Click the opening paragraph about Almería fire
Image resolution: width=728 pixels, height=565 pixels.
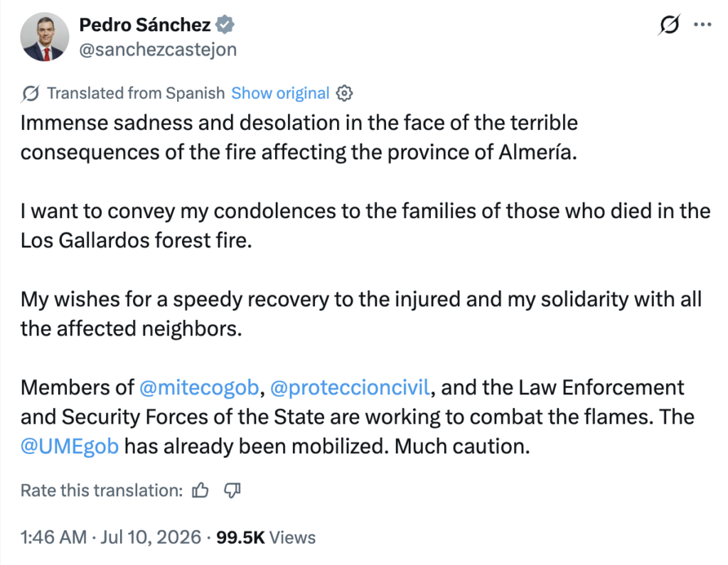299,137
